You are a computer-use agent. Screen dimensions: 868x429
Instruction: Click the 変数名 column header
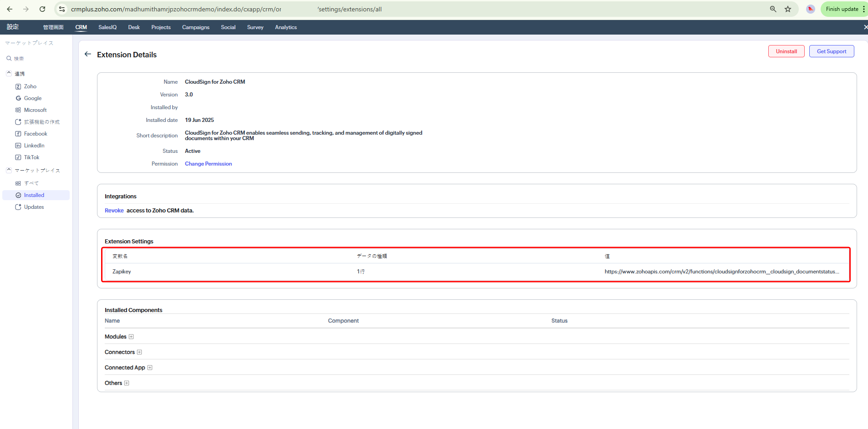(x=120, y=256)
